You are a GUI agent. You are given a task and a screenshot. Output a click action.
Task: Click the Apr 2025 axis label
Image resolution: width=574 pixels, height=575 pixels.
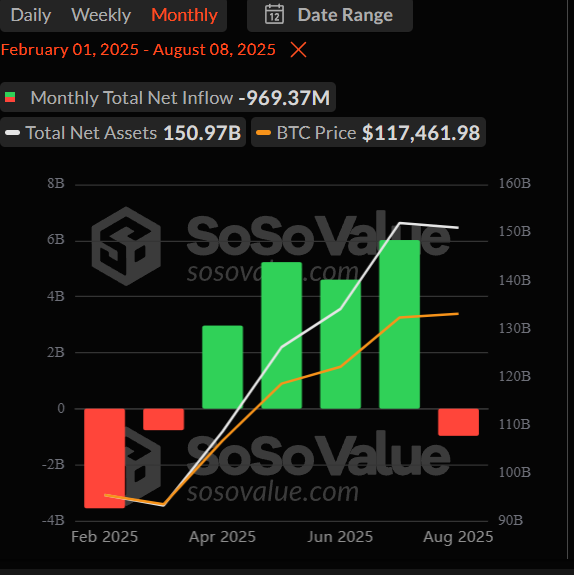pos(222,537)
